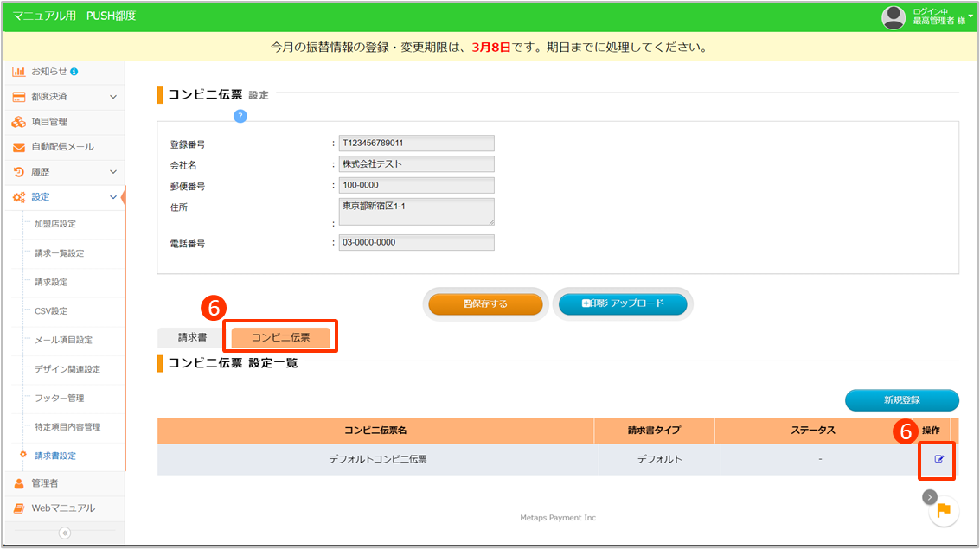Image resolution: width=980 pixels, height=549 pixels.
Task: Expand the 履歴 menu
Action: pos(64,172)
